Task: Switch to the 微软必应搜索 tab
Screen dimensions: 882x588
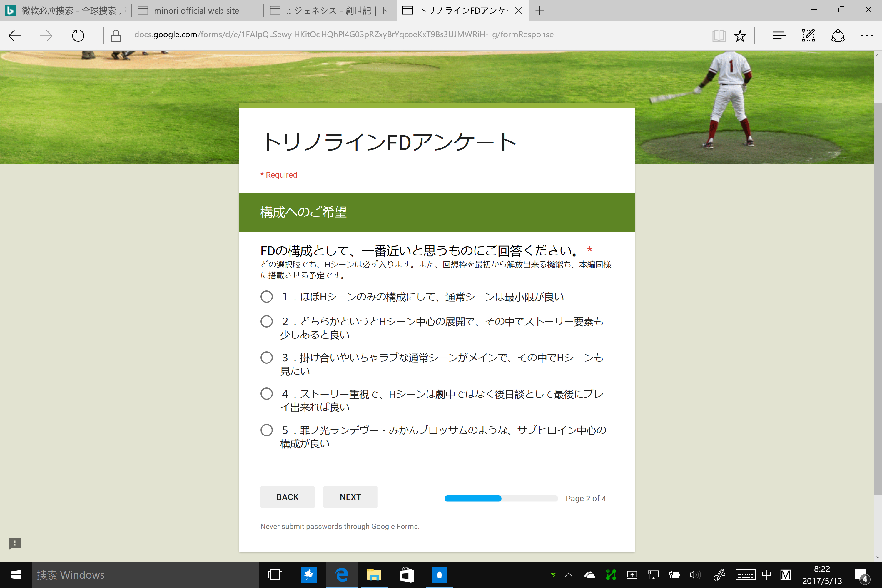Action: tap(66, 11)
